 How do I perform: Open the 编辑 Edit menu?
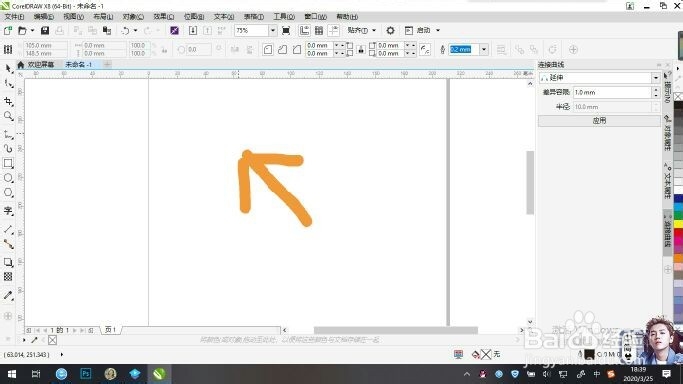tap(44, 17)
